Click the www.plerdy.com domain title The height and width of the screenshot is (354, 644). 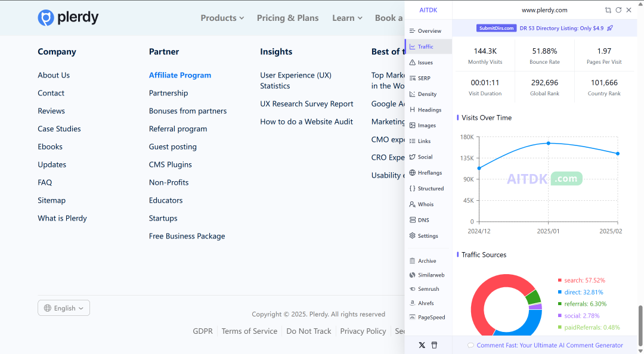click(x=544, y=10)
